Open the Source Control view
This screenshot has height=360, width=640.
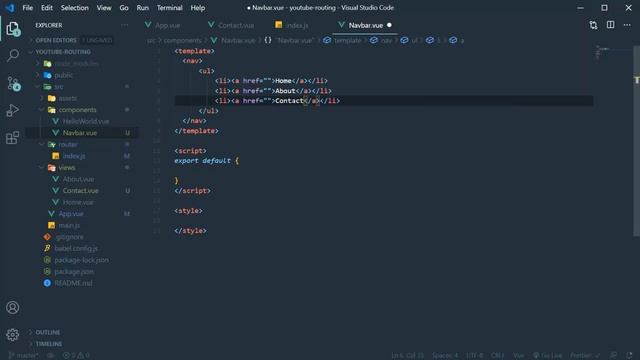13,83
